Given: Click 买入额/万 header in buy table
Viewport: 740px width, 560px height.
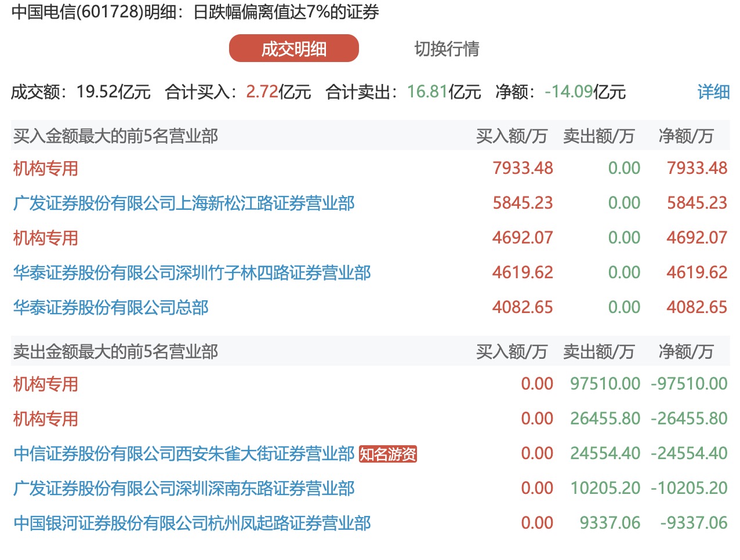Looking at the screenshot, I should pyautogui.click(x=512, y=136).
